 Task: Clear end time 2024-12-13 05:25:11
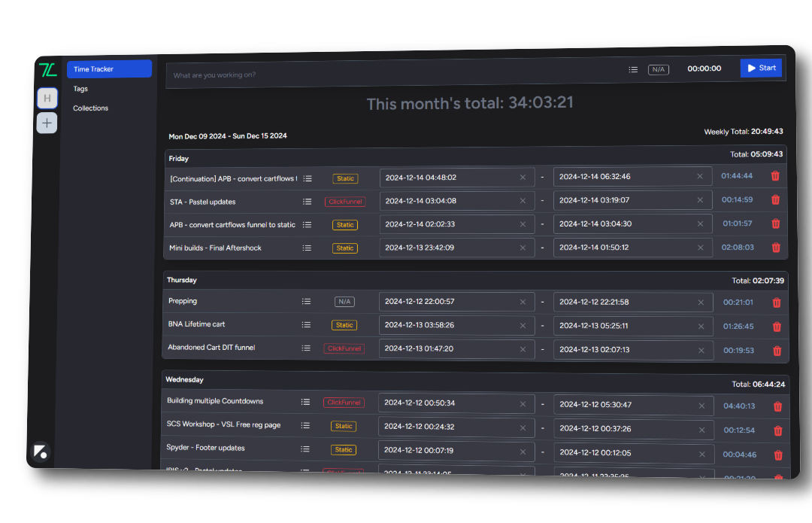(x=701, y=326)
